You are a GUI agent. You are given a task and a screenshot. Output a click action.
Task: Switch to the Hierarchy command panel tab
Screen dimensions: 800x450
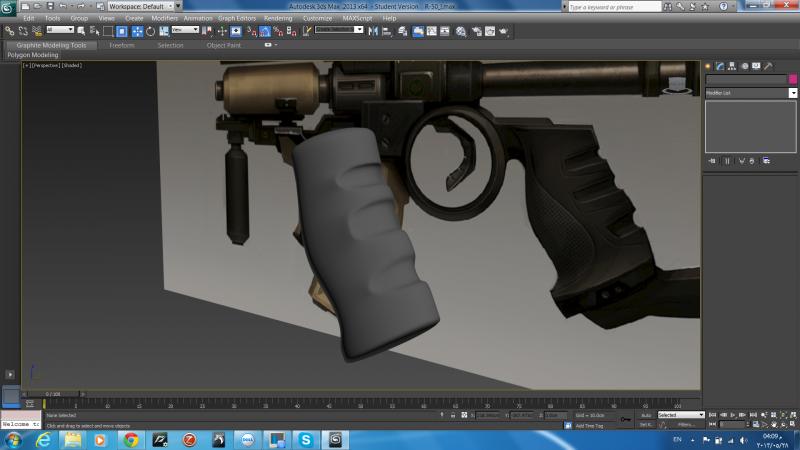(732, 66)
